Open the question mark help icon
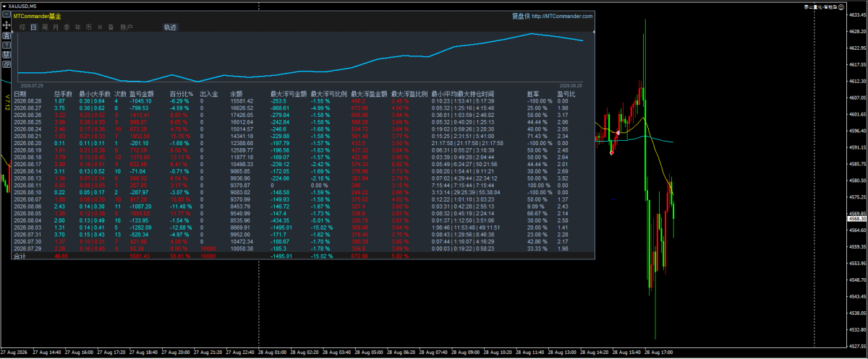This screenshot has width=868, height=359. click(7, 46)
